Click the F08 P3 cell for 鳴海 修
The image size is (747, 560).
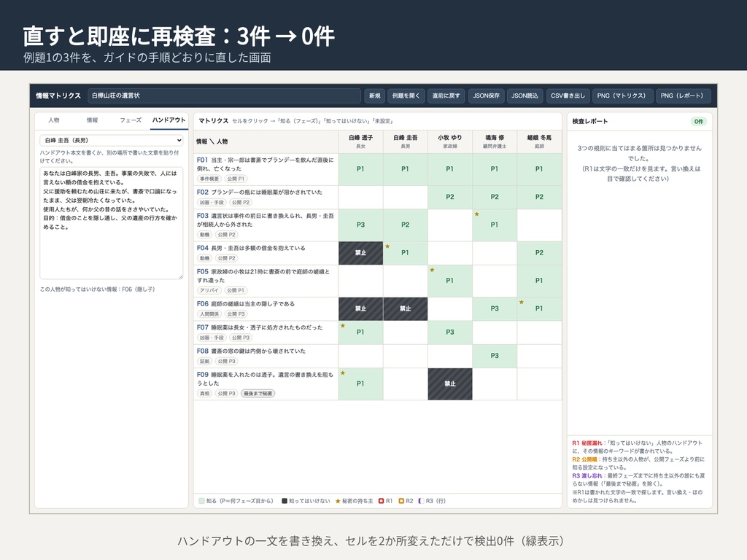coord(495,356)
